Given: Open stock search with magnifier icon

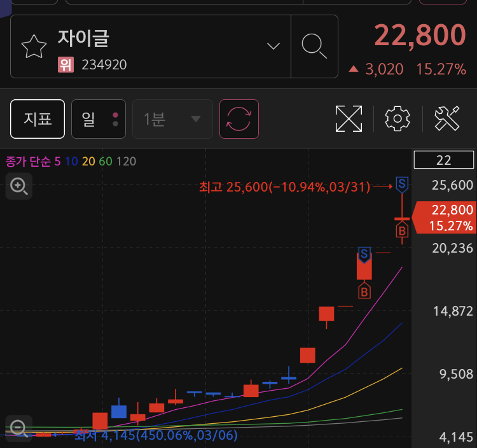Looking at the screenshot, I should 314,46.
